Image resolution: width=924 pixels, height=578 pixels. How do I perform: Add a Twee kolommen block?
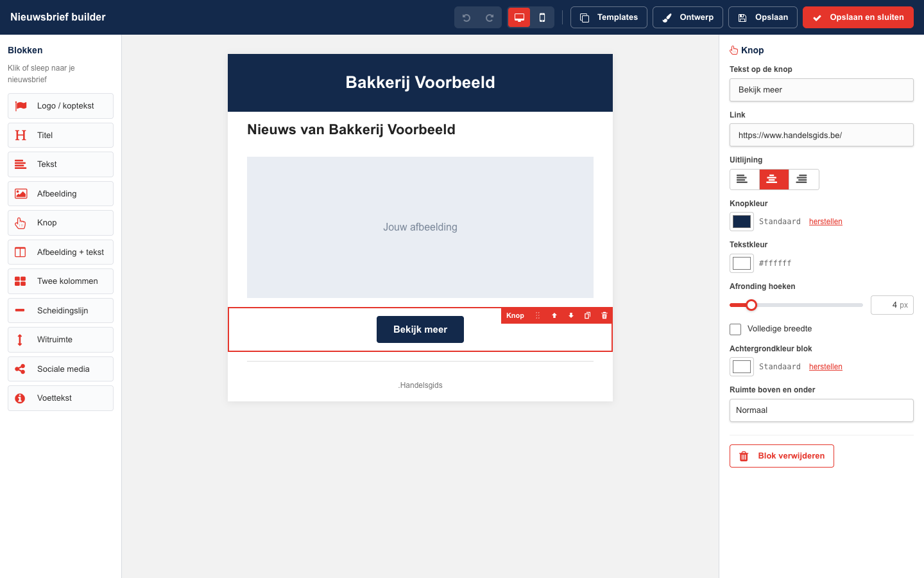(60, 281)
